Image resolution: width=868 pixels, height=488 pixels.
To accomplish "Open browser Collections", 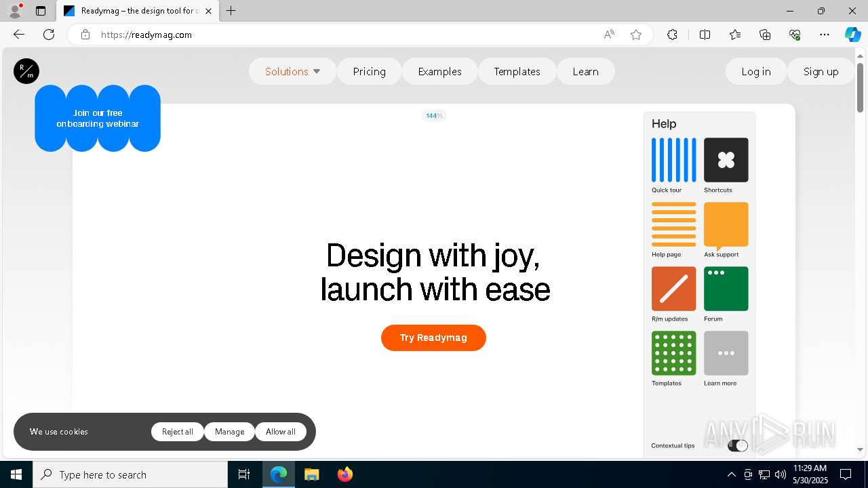I will point(765,35).
